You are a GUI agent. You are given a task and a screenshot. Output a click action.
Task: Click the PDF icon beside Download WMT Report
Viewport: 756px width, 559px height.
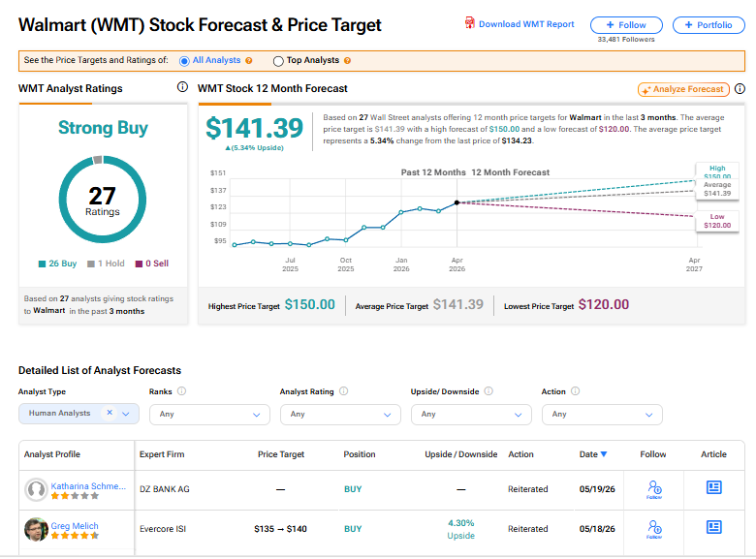click(469, 22)
